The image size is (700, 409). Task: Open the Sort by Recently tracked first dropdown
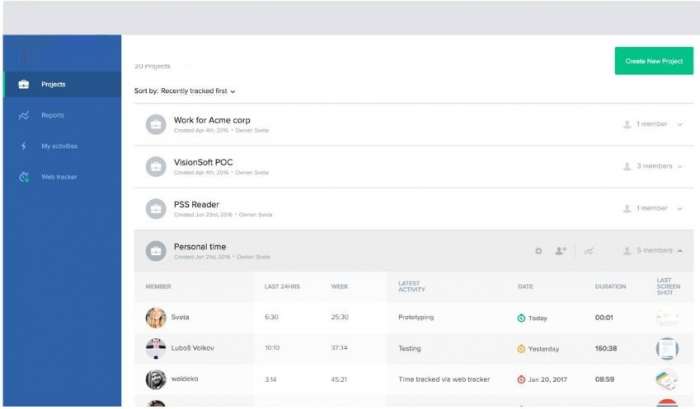point(184,91)
